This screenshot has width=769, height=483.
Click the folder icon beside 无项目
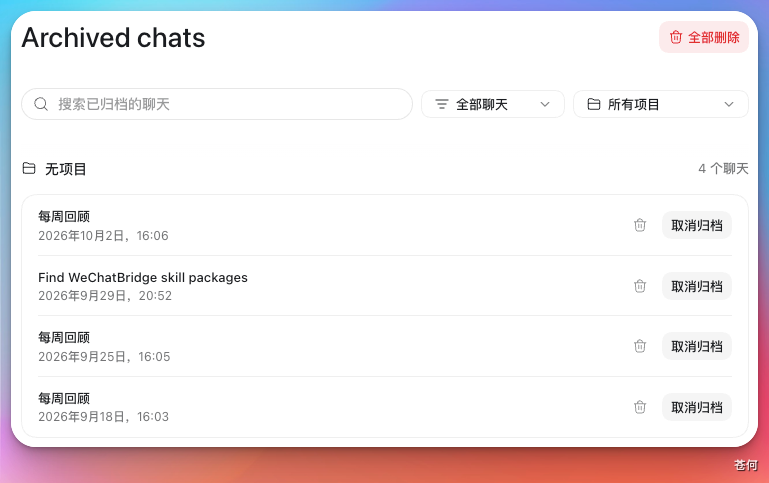pyautogui.click(x=29, y=169)
